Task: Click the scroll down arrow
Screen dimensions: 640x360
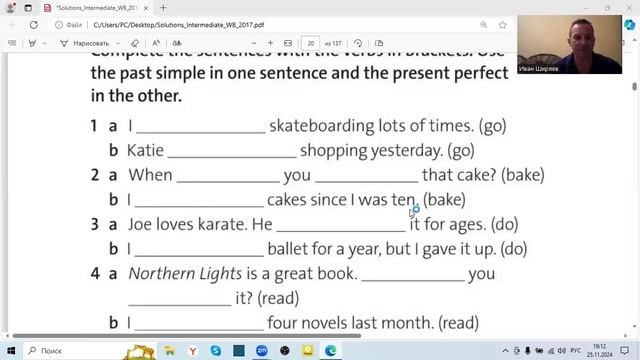Action: tap(634, 327)
